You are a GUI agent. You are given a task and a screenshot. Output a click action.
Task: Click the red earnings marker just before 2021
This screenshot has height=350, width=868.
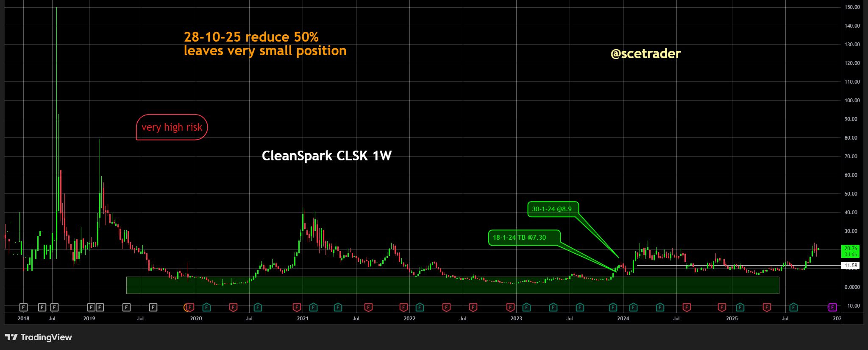click(x=297, y=307)
